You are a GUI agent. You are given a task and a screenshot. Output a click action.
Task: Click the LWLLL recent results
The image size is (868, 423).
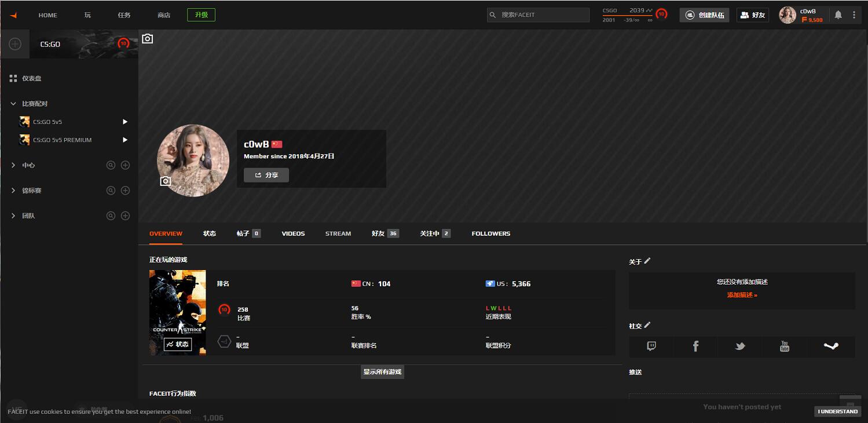click(499, 308)
